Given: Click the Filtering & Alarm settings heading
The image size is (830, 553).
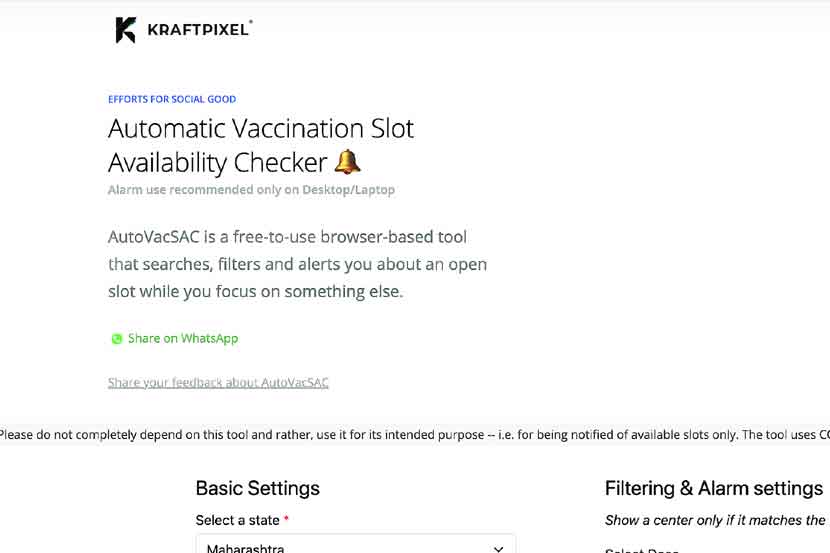Looking at the screenshot, I should click(x=713, y=488).
